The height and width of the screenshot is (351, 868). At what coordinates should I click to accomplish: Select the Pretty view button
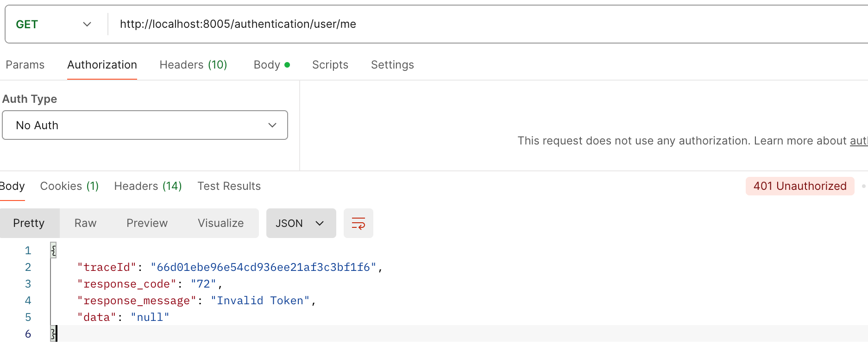click(x=29, y=223)
